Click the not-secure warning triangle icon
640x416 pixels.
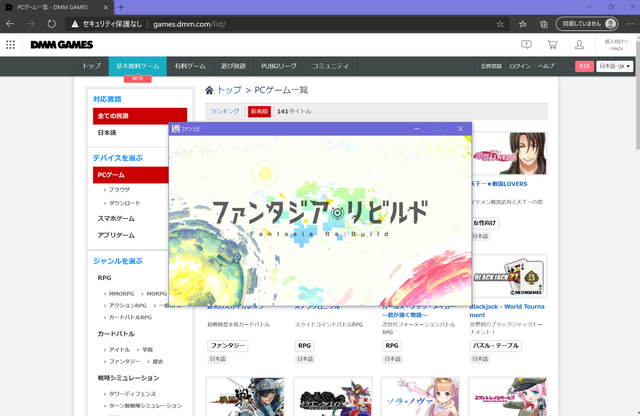[75, 24]
